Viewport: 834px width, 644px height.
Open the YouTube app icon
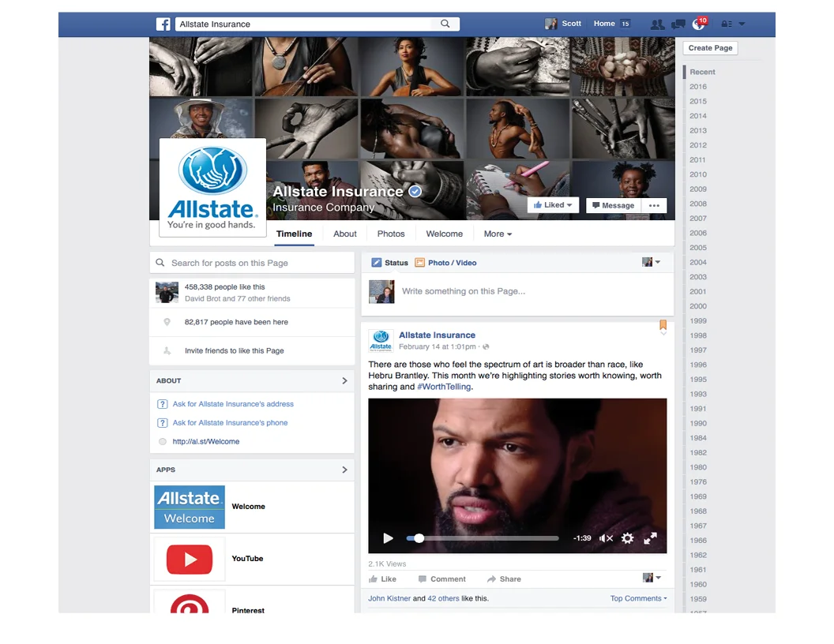(190, 559)
